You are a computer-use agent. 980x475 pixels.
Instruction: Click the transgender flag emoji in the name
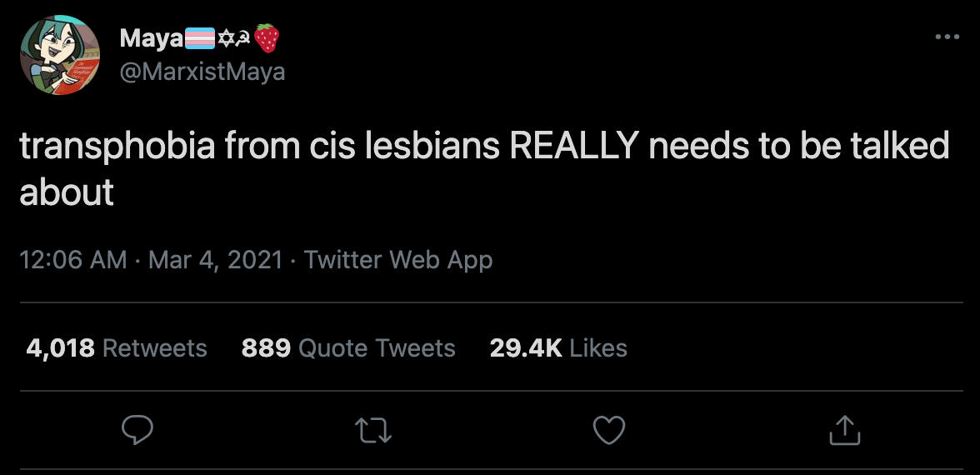[x=201, y=38]
